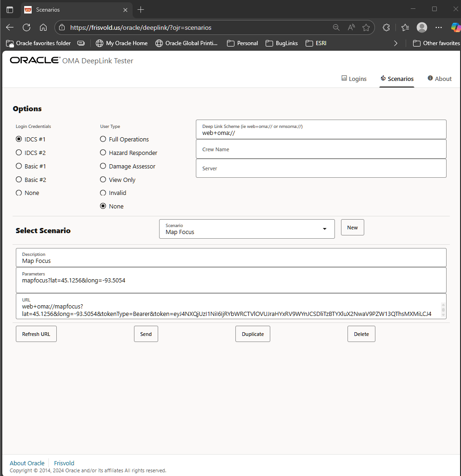
Task: Click the bookmark icon next to Oracle favorites folder
Action: coord(81,43)
